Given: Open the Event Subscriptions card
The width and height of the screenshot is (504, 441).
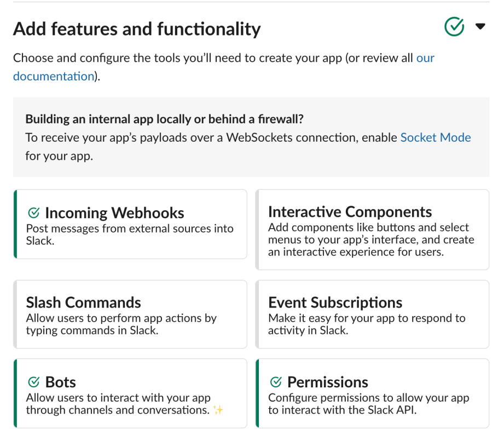Looking at the screenshot, I should tap(372, 315).
